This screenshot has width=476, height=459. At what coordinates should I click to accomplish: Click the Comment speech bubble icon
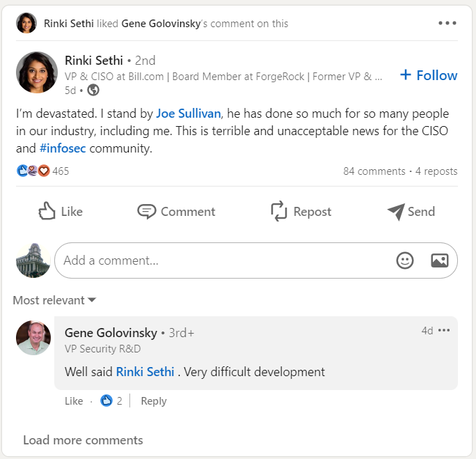point(146,211)
